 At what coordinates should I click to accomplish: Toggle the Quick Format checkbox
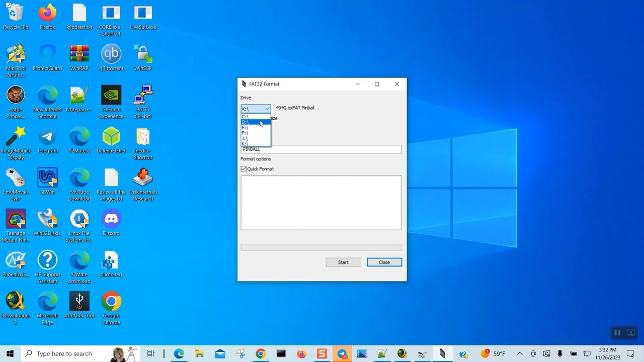[x=244, y=169]
